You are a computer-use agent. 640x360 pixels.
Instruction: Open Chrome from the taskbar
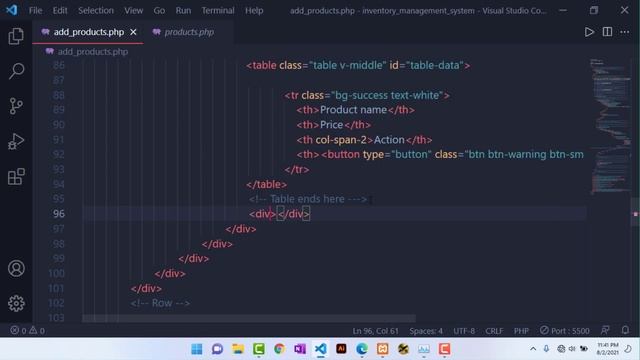tap(279, 349)
